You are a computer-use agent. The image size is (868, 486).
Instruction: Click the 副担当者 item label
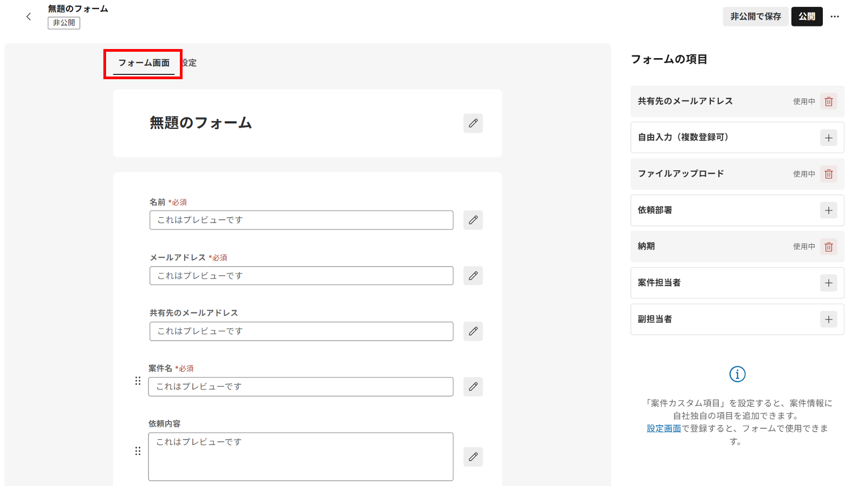(655, 319)
